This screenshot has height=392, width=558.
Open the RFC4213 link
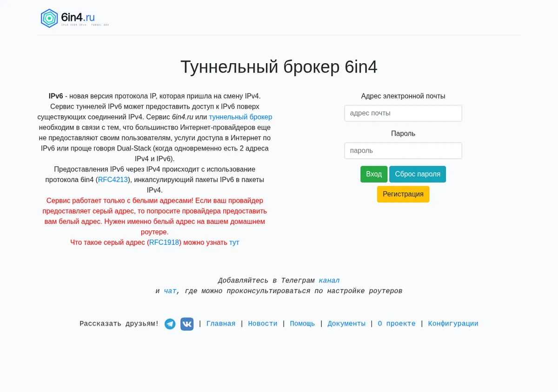point(113,180)
